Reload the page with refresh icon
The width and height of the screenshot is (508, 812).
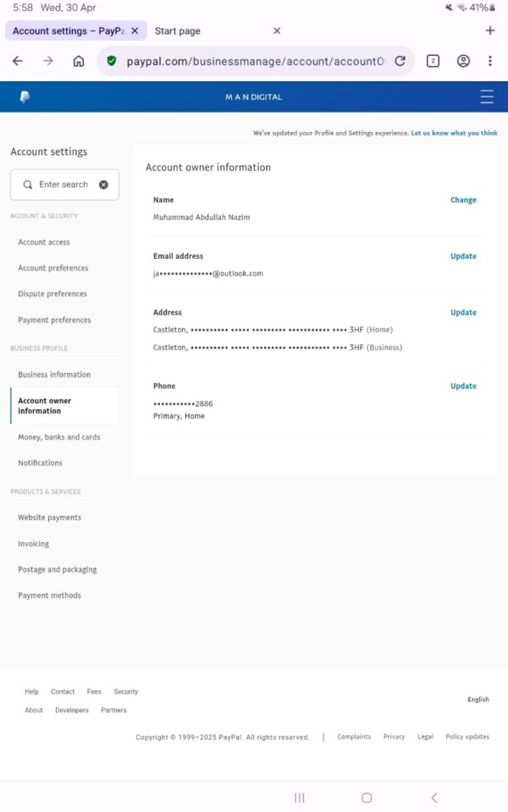coord(400,61)
